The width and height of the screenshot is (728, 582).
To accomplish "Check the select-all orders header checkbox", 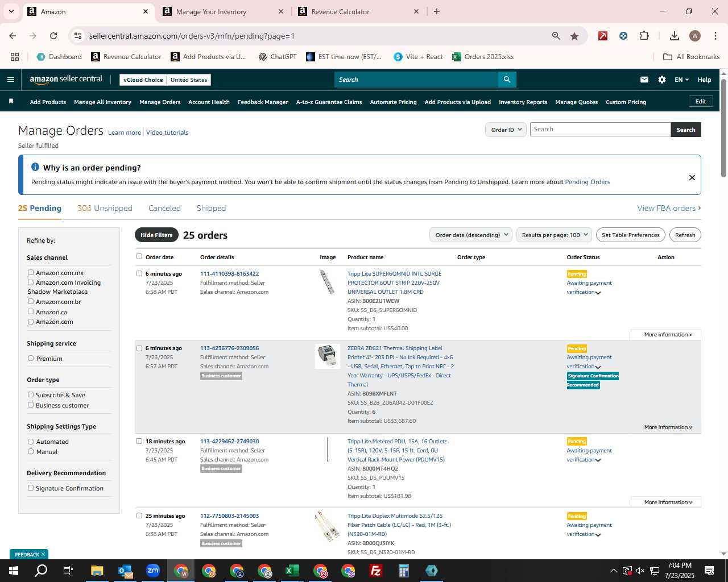I will point(139,256).
